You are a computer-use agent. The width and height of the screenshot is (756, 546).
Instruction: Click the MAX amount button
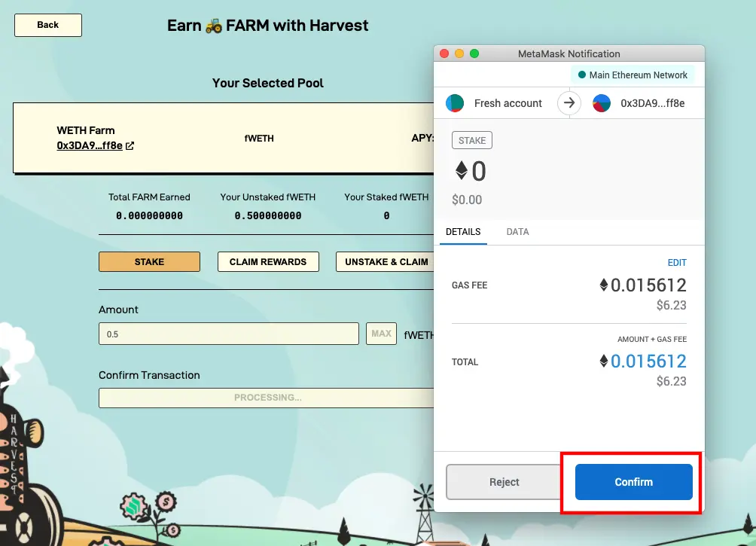[381, 334]
